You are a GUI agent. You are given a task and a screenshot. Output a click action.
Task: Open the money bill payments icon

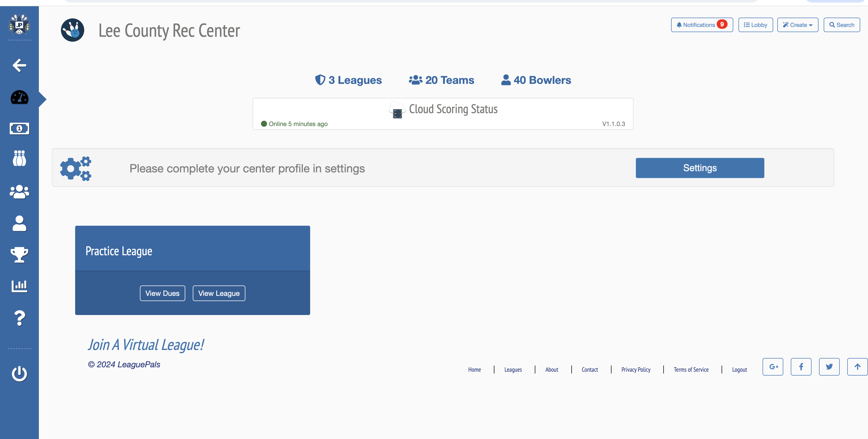pyautogui.click(x=19, y=128)
